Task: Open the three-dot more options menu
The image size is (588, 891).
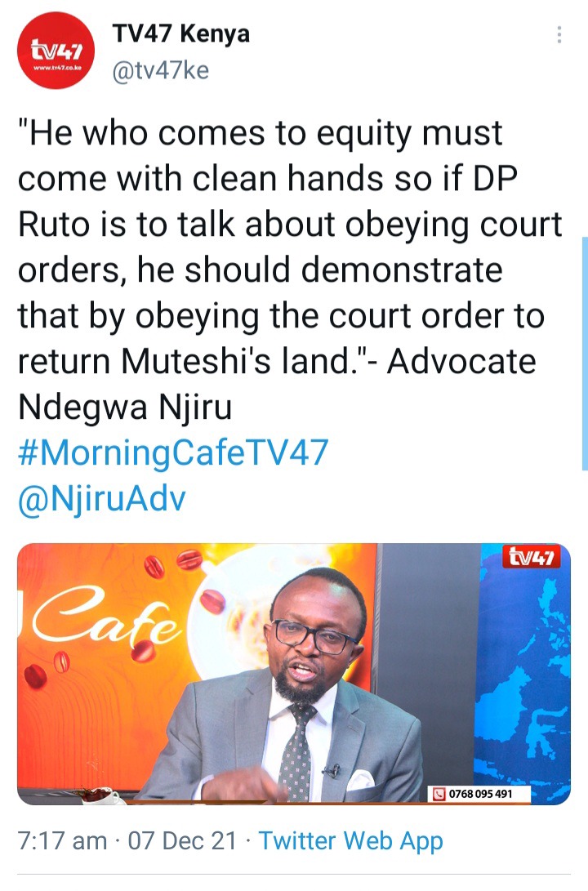Action: [x=559, y=34]
